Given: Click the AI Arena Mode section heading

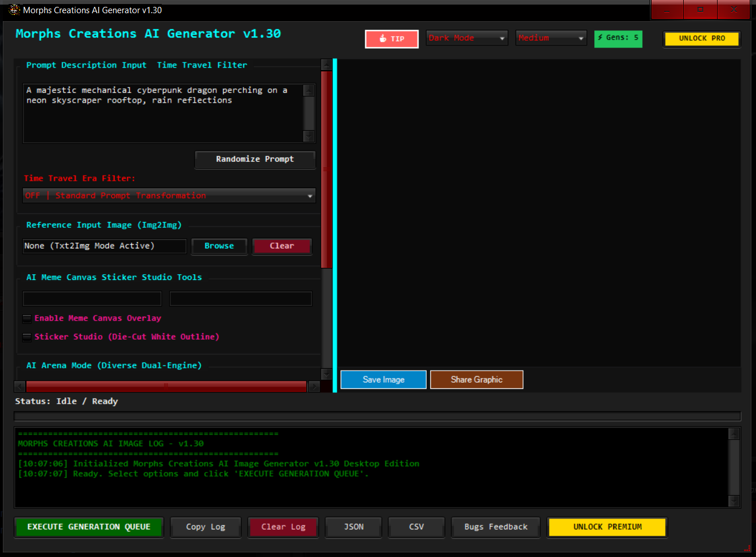Looking at the screenshot, I should click(x=114, y=365).
